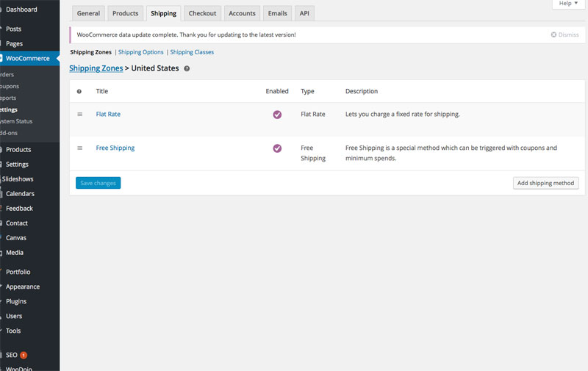This screenshot has height=371, width=588.
Task: Click the Description column header
Action: click(362, 91)
